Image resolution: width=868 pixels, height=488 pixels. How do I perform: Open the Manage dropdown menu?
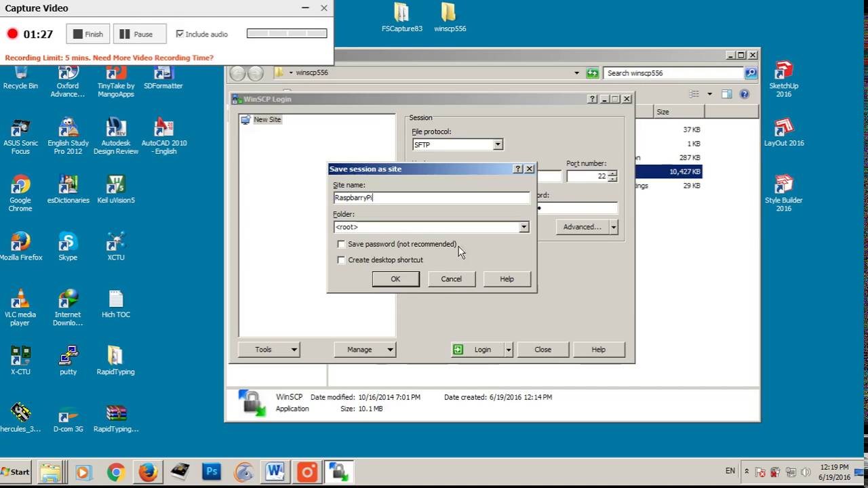point(365,350)
